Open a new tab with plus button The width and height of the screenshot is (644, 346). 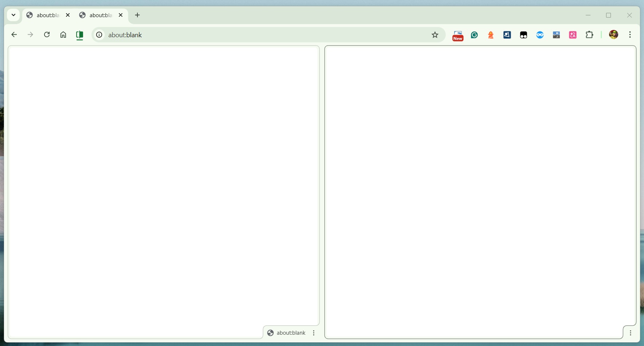pos(137,15)
